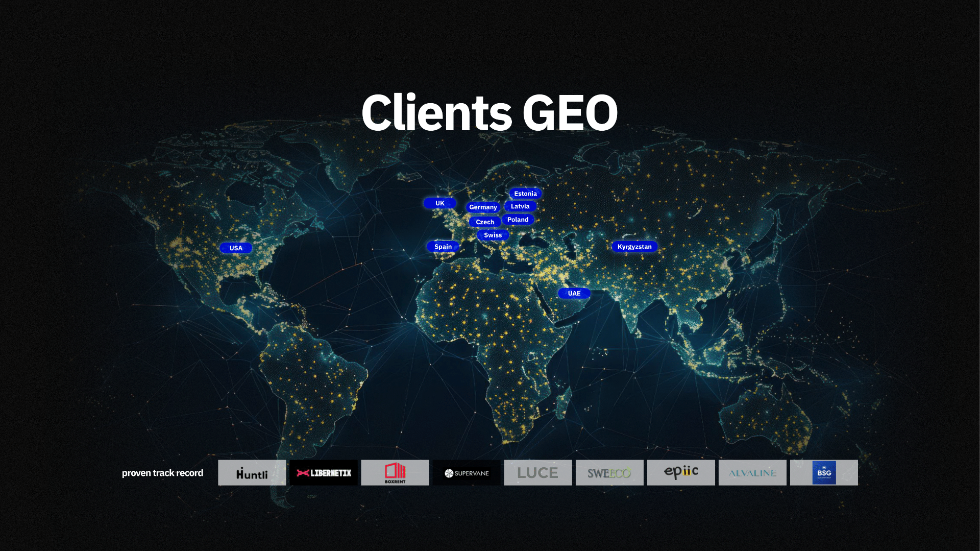The image size is (980, 551).
Task: Open the Huntli client logo
Action: 252,473
